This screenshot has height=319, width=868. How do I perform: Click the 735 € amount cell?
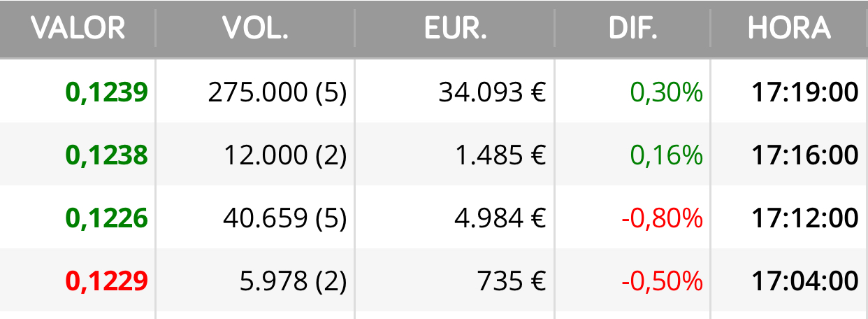click(512, 281)
